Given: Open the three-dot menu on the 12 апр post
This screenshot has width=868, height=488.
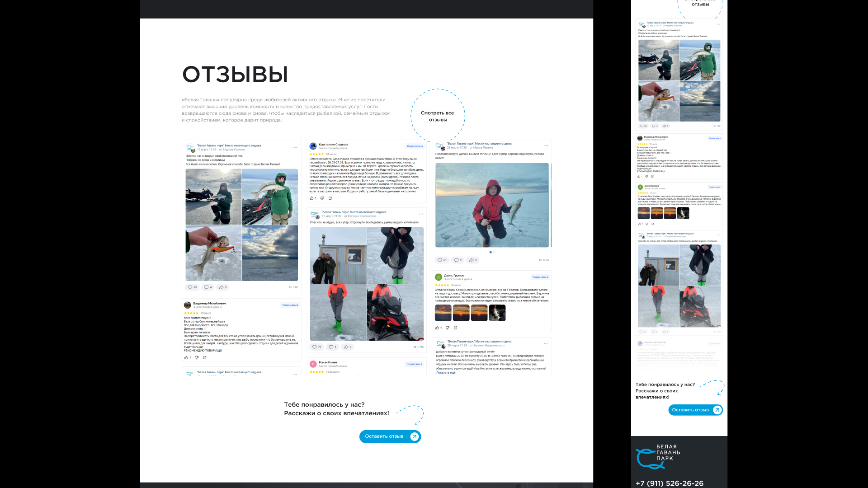Looking at the screenshot, I should click(295, 147).
